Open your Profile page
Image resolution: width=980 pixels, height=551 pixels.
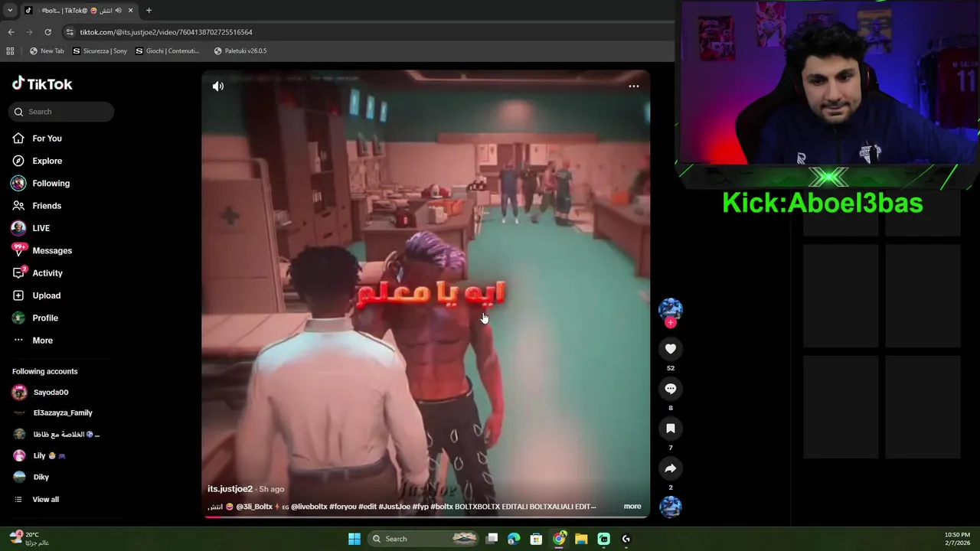[x=45, y=318]
